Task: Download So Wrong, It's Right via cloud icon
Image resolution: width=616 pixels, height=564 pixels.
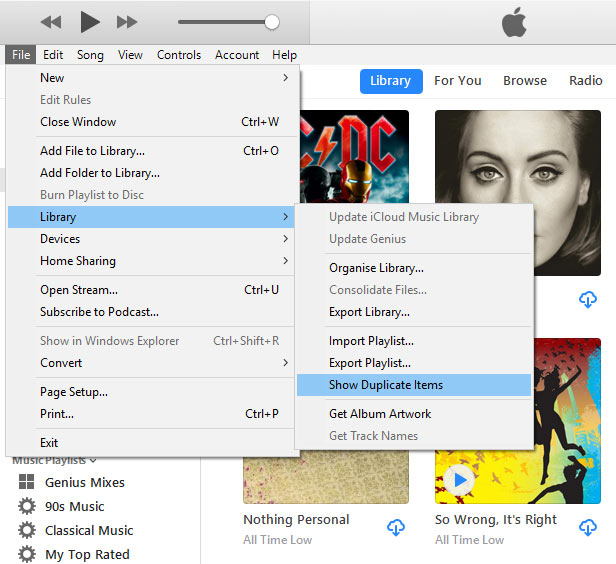Action: (x=588, y=527)
